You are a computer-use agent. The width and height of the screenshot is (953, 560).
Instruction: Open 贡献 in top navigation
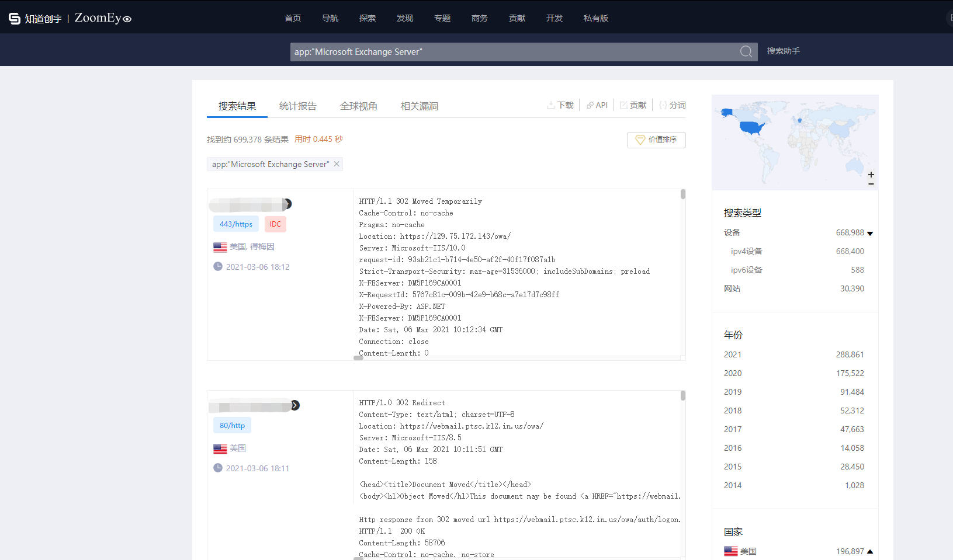(x=517, y=18)
